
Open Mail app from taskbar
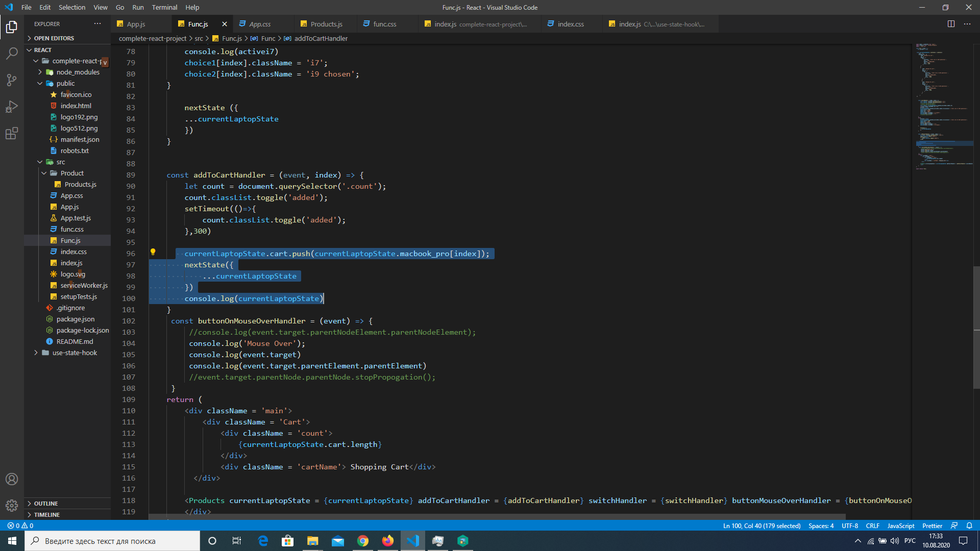(337, 541)
